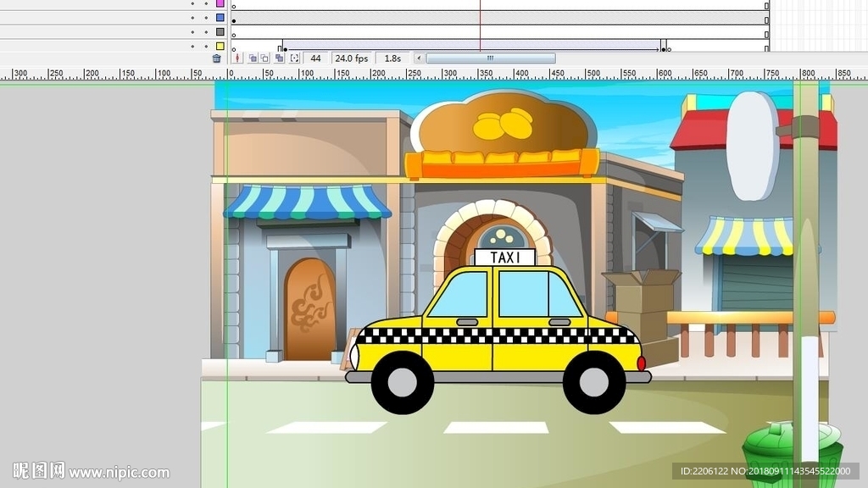The height and width of the screenshot is (488, 868).
Task: Click the timeline horizontal scrollbar thumb
Action: (491, 58)
